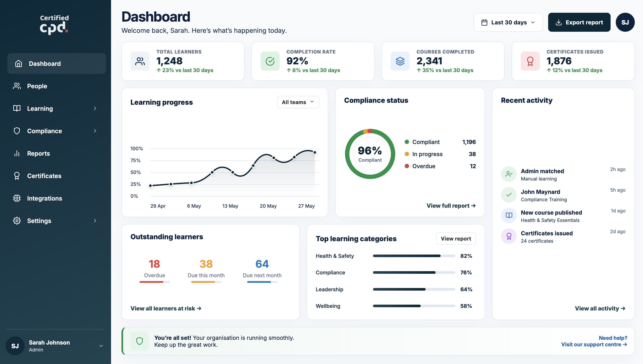Click the Compliance category progress bar

[414, 273]
